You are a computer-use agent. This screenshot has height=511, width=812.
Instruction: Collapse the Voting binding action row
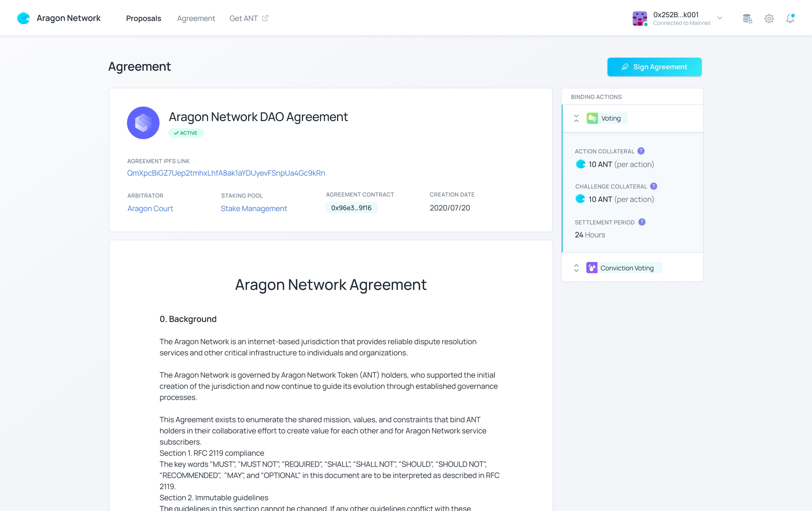click(577, 118)
